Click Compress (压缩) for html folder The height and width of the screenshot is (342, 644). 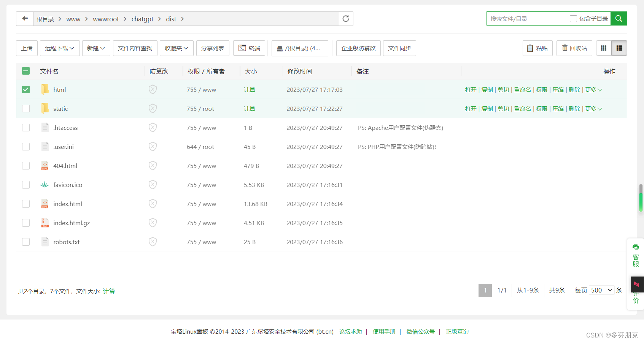coord(558,89)
